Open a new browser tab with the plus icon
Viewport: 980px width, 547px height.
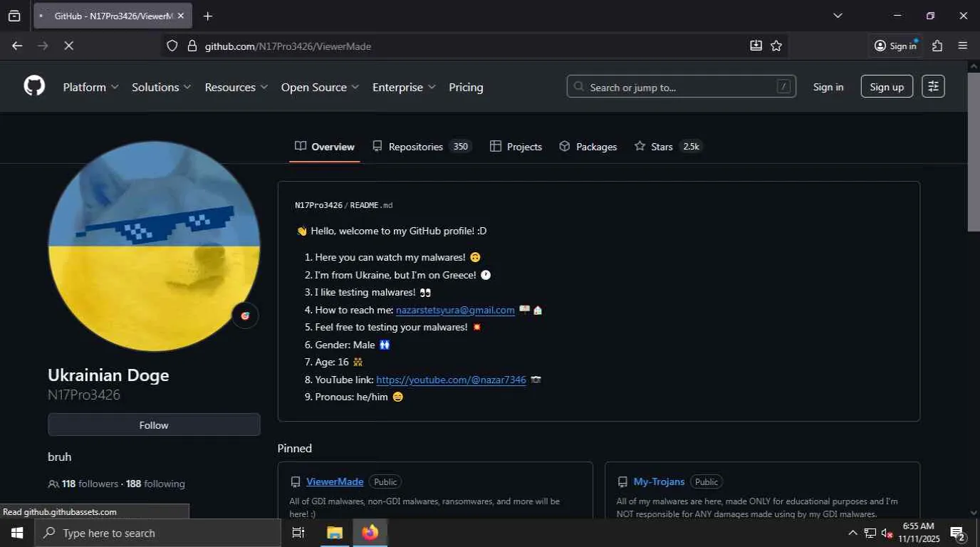208,16
